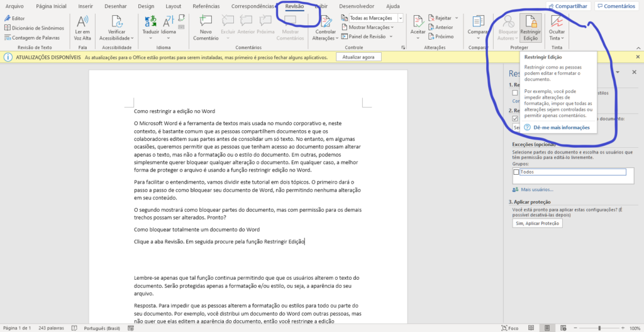This screenshot has height=332, width=644.
Task: Open the Comparar documents tool
Action: pyautogui.click(x=478, y=28)
